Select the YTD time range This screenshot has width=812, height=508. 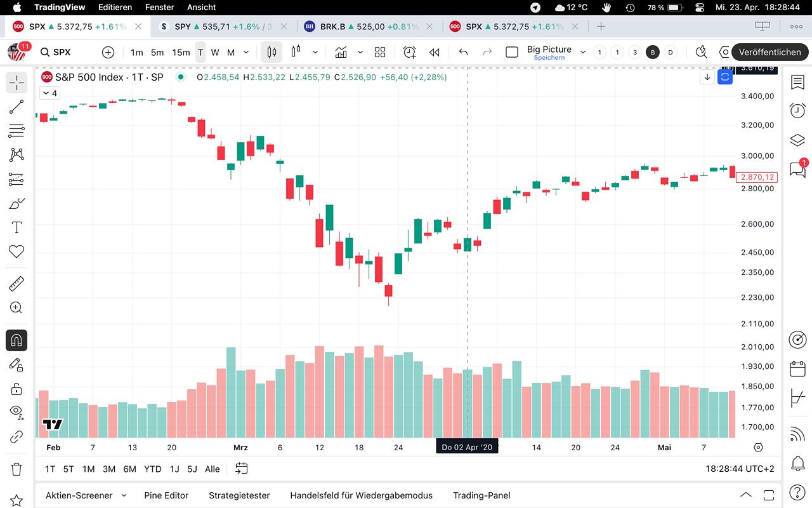tap(152, 469)
